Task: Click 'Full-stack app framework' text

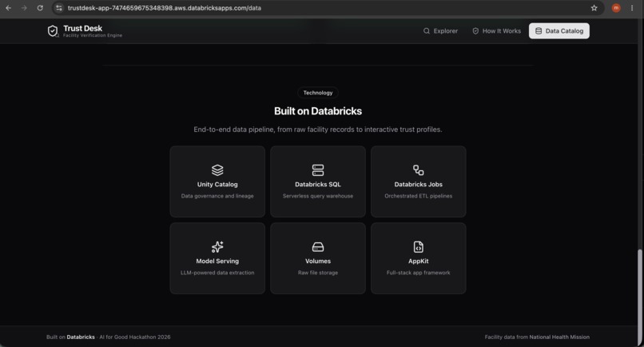Action: (418, 273)
